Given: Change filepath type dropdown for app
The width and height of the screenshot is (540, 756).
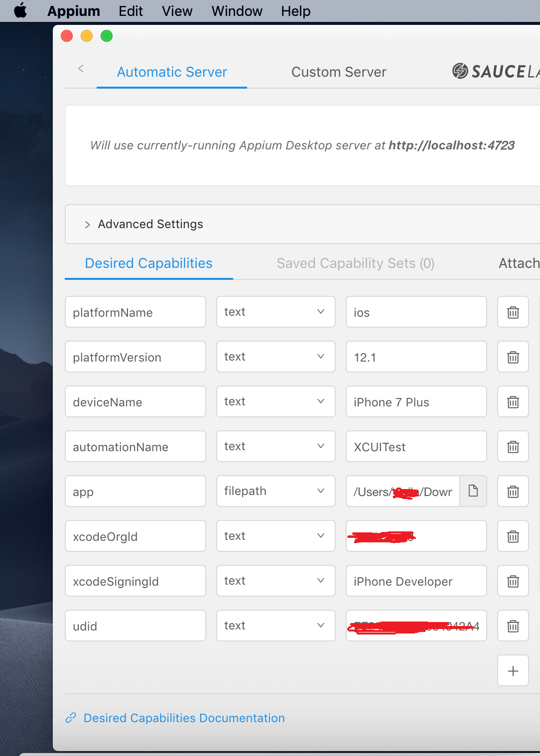Looking at the screenshot, I should (x=275, y=491).
